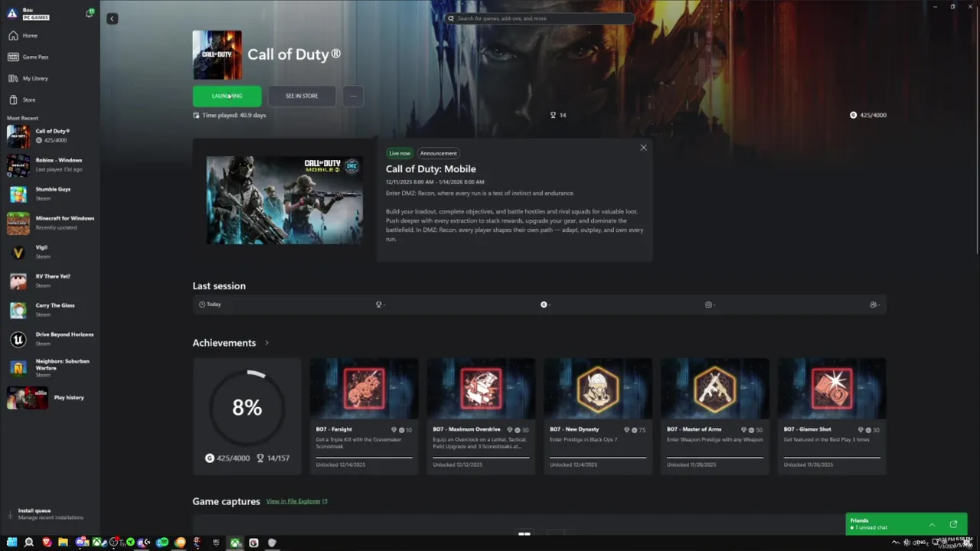Click the trophy count icon near header
980x551 pixels.
pyautogui.click(x=553, y=115)
